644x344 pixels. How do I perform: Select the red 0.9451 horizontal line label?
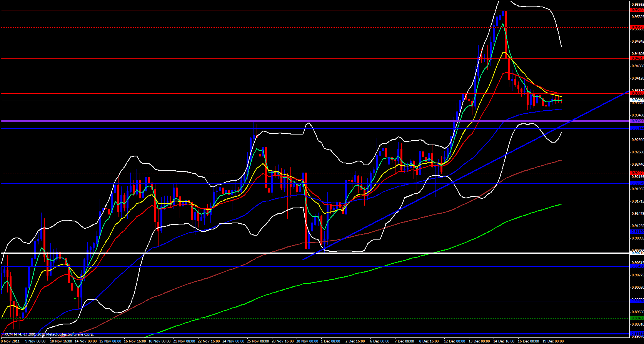click(637, 58)
